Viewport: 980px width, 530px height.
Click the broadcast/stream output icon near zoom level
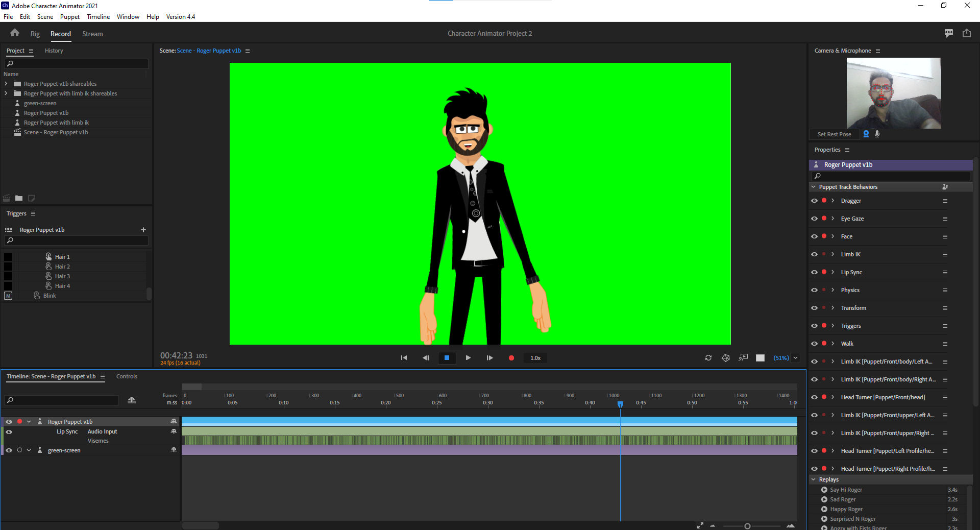point(743,358)
